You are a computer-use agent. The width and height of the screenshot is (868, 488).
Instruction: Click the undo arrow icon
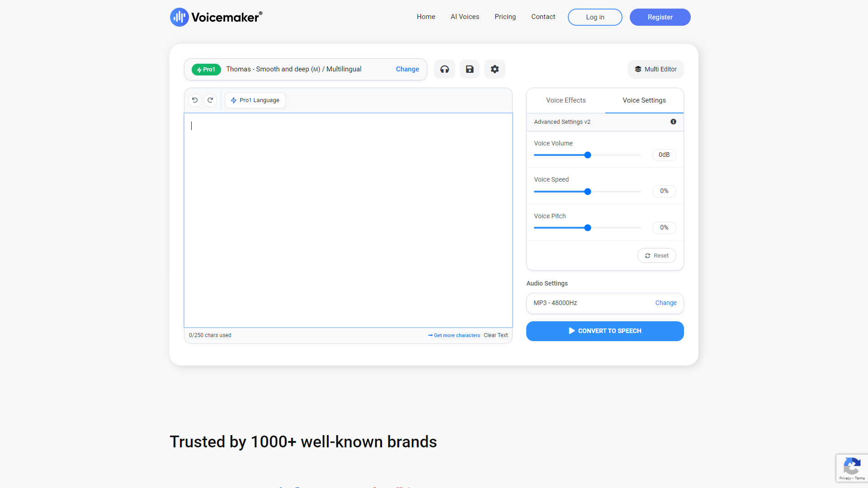click(195, 100)
